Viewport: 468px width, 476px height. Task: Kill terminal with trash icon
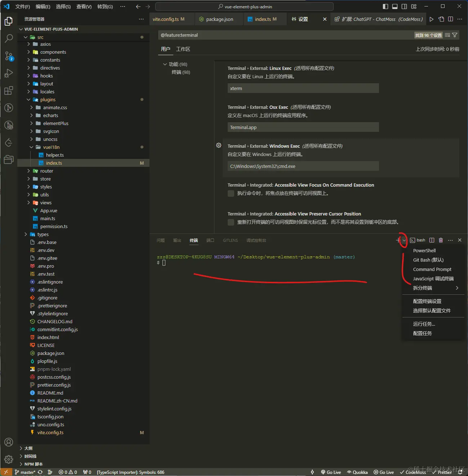pos(441,240)
